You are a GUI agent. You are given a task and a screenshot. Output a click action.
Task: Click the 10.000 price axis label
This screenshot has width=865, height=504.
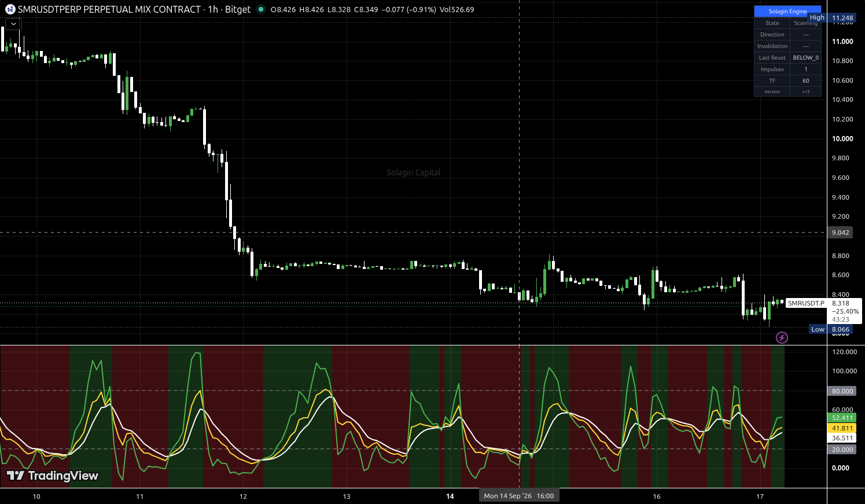842,139
